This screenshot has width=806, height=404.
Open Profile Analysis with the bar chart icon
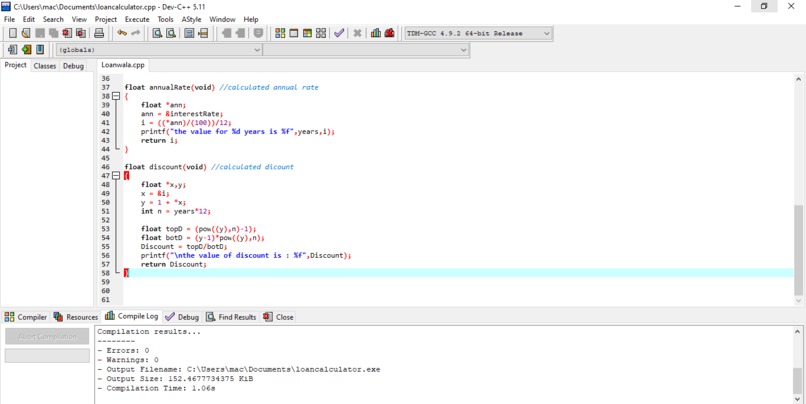point(376,33)
